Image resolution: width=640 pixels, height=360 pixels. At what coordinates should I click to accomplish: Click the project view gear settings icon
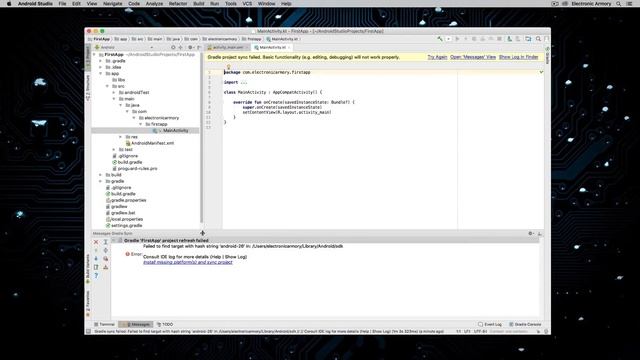pos(190,47)
